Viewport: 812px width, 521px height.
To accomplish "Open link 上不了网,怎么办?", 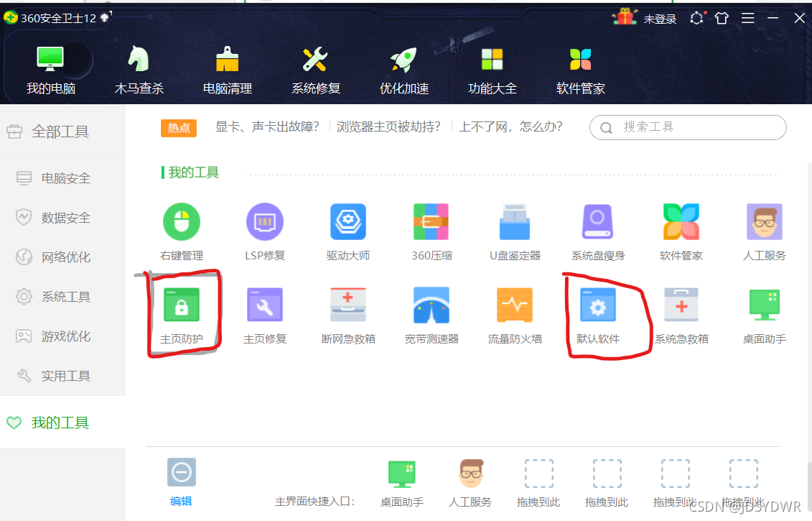I will (x=510, y=127).
